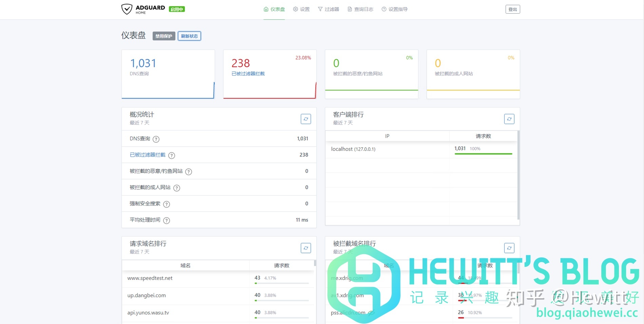Screen dimensions: 644x324
Task: Click help icon beside 强制安全搜索
Action: tap(167, 204)
